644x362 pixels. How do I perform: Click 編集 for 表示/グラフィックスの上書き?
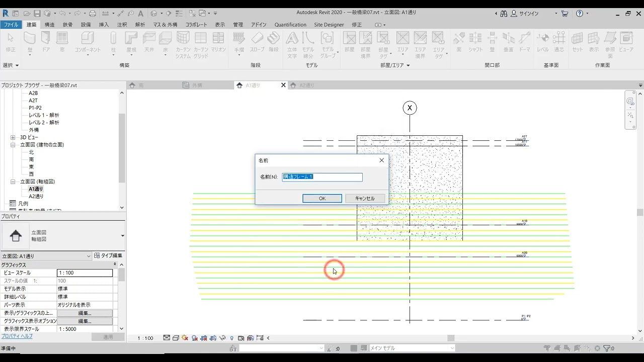(85, 313)
